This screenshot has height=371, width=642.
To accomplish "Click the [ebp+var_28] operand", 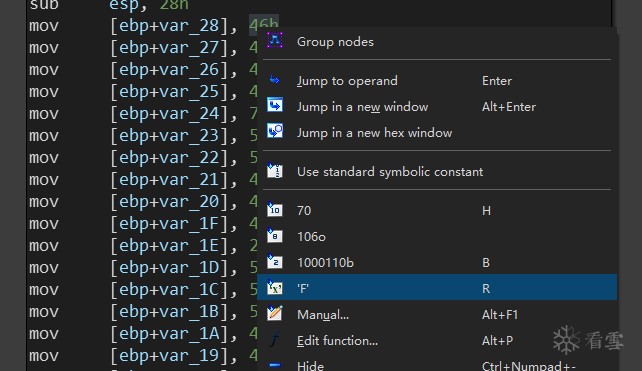I will 168,26.
